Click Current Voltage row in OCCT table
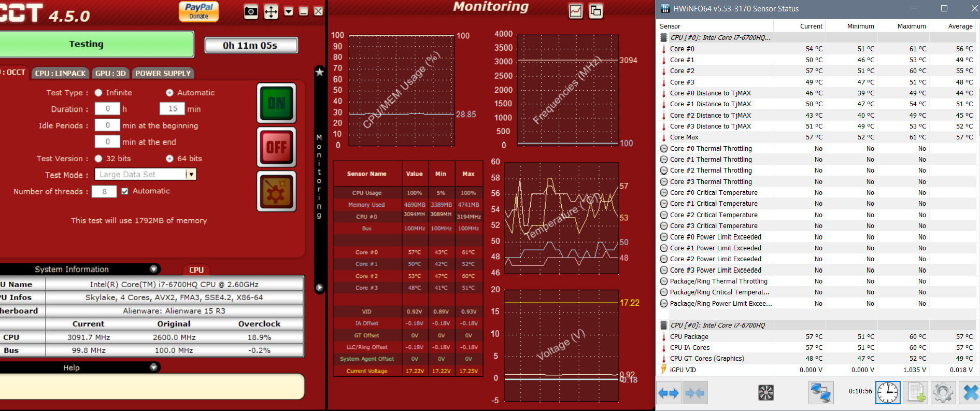Viewport: 980px width, 411px height. (408, 371)
